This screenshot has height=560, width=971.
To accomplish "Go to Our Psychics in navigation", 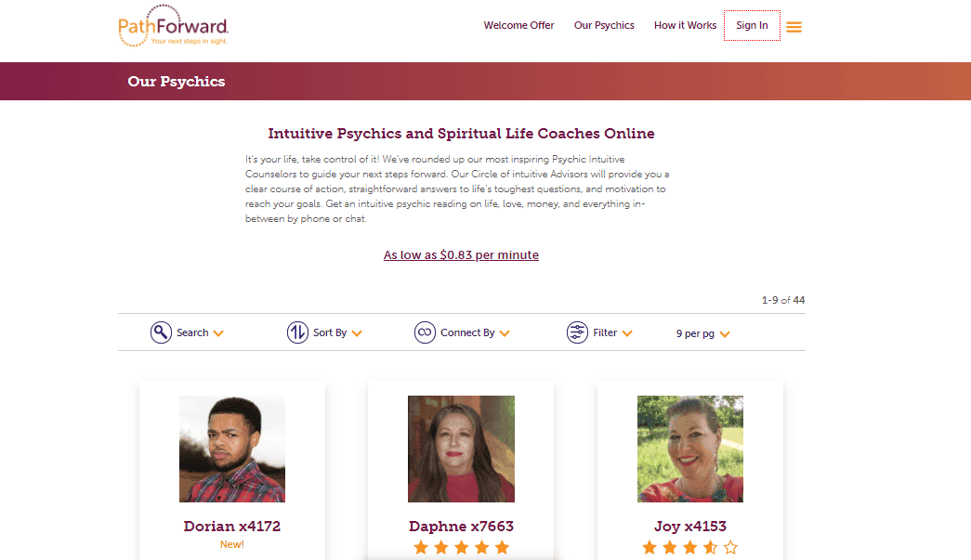I will 604,25.
